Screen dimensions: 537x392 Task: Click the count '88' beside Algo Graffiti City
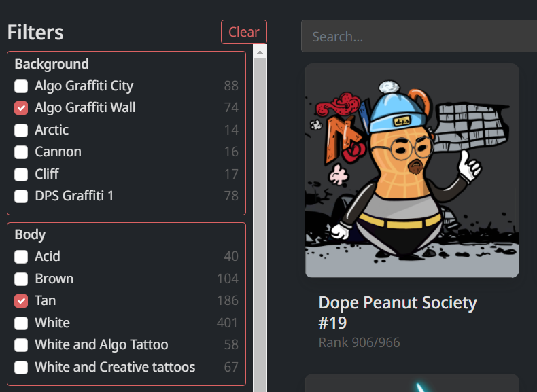[x=231, y=86]
